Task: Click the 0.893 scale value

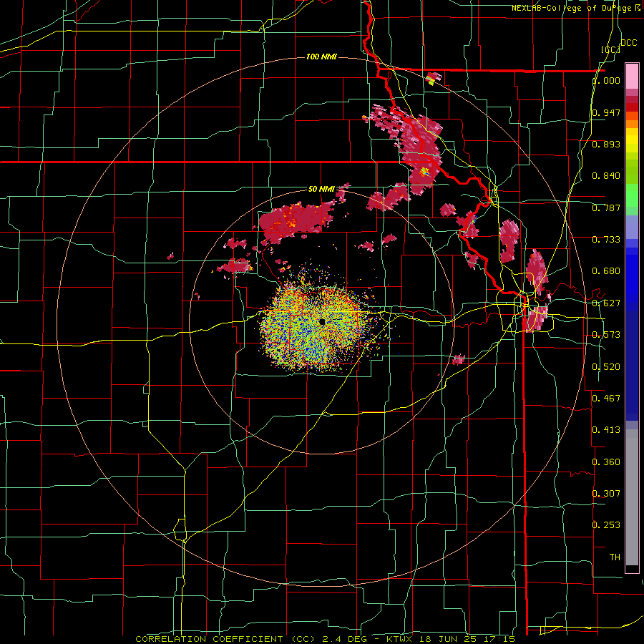Action: point(606,144)
